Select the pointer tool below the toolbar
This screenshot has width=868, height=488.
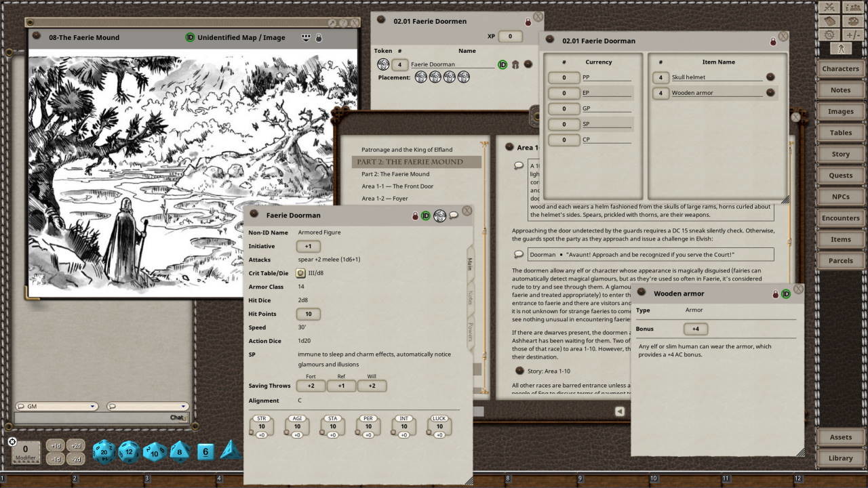coord(841,48)
